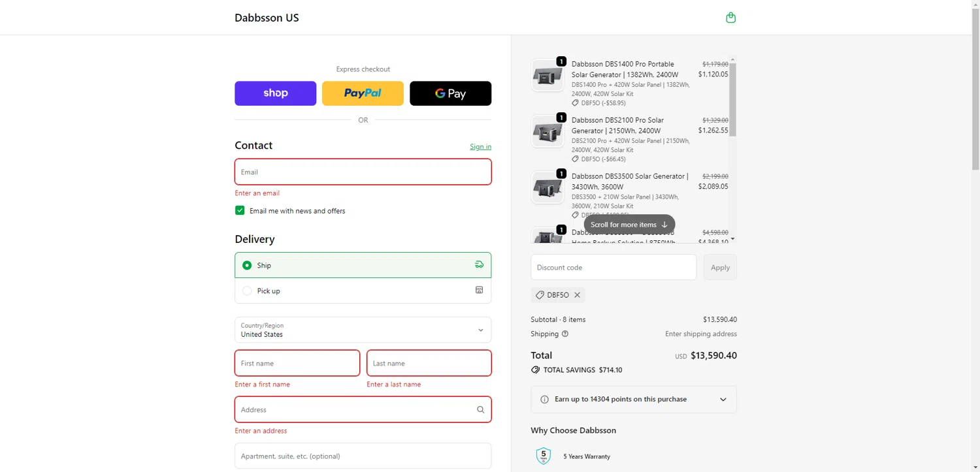Click the Discount code input field

click(x=613, y=267)
